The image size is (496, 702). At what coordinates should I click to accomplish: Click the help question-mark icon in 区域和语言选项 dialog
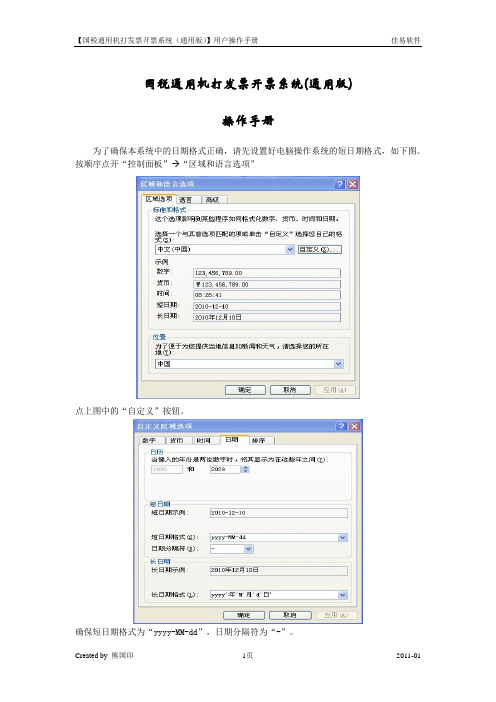pyautogui.click(x=340, y=184)
